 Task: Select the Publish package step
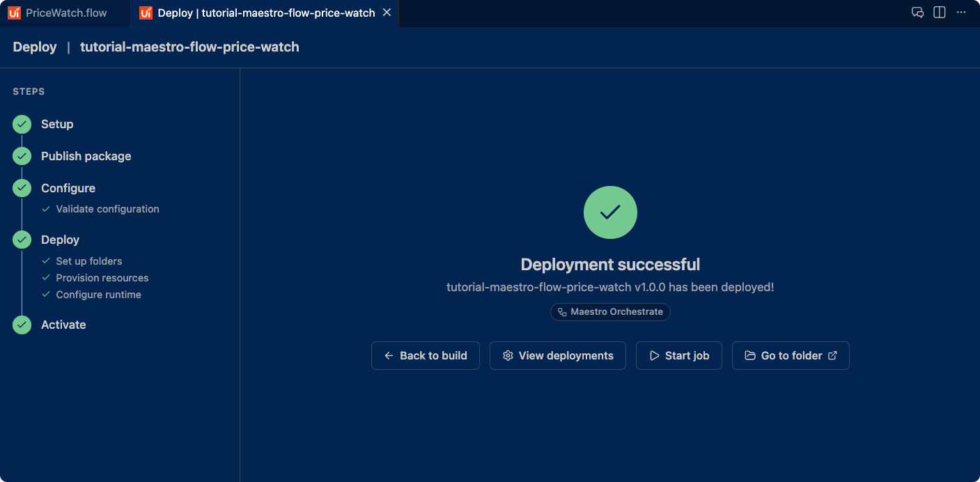pyautogui.click(x=86, y=156)
